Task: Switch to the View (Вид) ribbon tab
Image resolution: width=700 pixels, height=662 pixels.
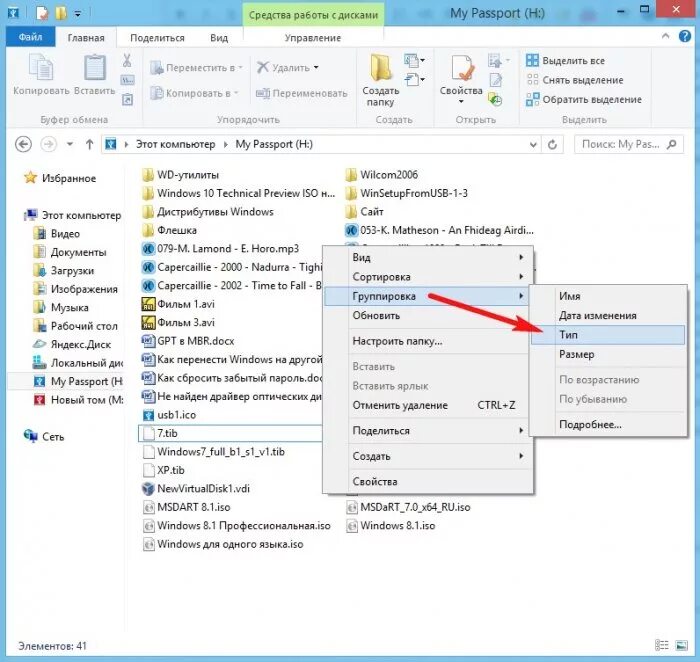Action: point(219,38)
